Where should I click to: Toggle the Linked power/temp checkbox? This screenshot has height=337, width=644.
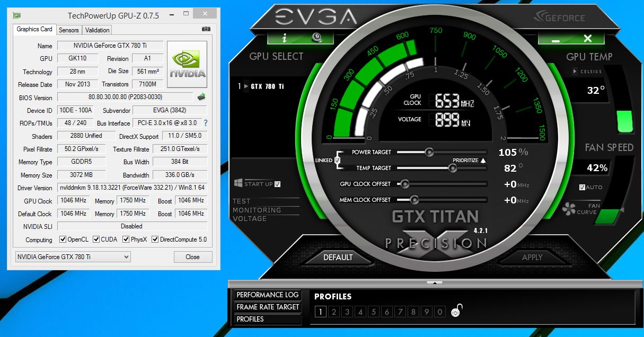pyautogui.click(x=337, y=160)
